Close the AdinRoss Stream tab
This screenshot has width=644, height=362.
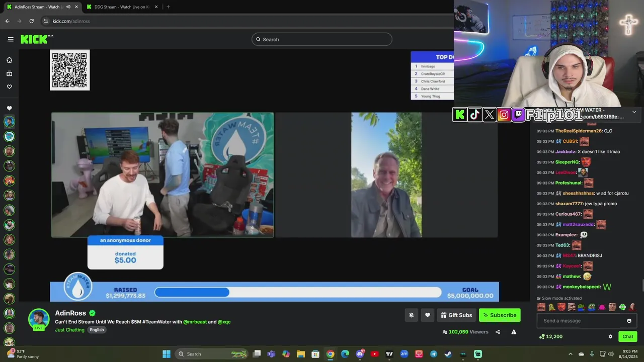tap(76, 7)
